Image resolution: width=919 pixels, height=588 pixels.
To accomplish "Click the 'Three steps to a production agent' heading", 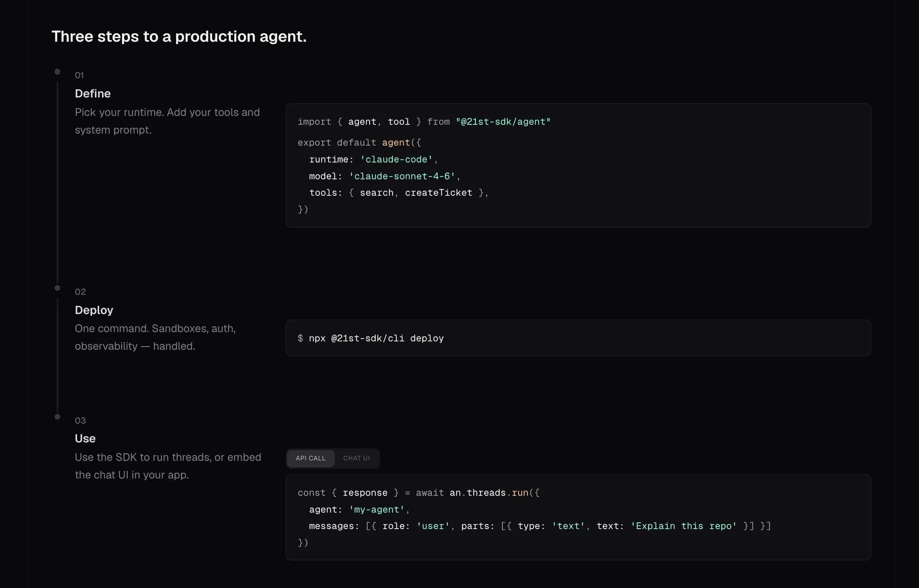I will (179, 36).
